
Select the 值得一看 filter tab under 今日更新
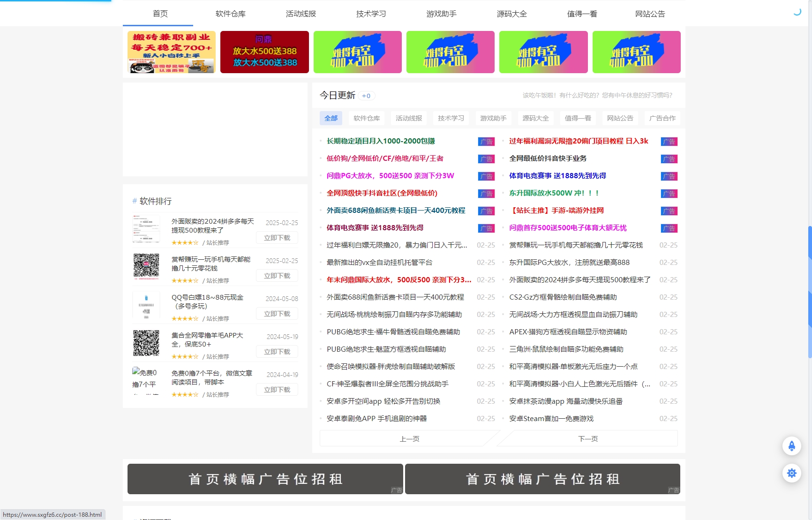click(578, 118)
